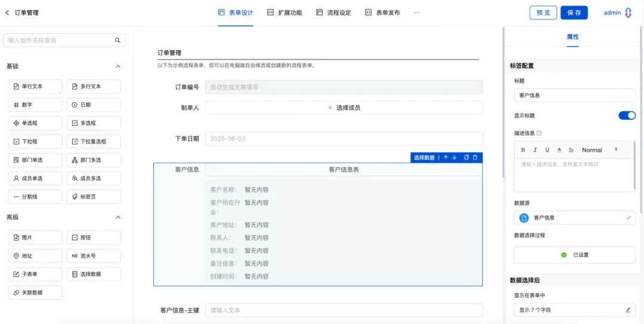The height and width of the screenshot is (324, 644).
Task: Click the 下单日期 date field
Action: point(344,139)
